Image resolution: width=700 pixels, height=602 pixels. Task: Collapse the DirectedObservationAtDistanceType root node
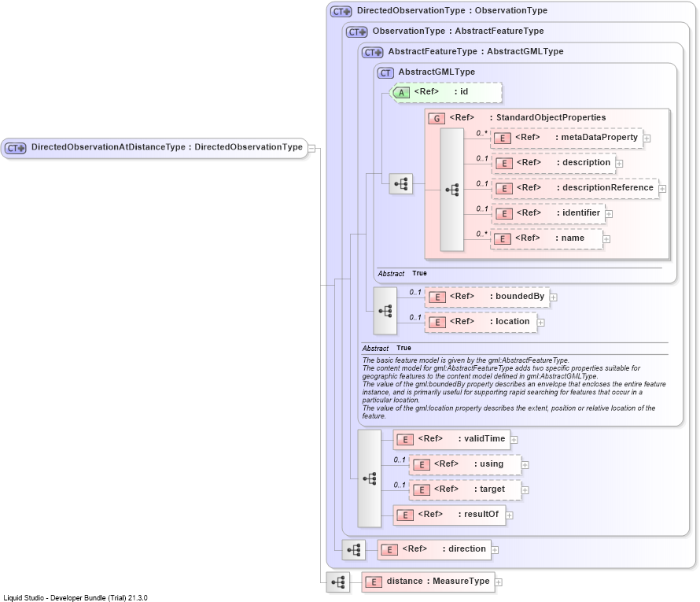[312, 148]
